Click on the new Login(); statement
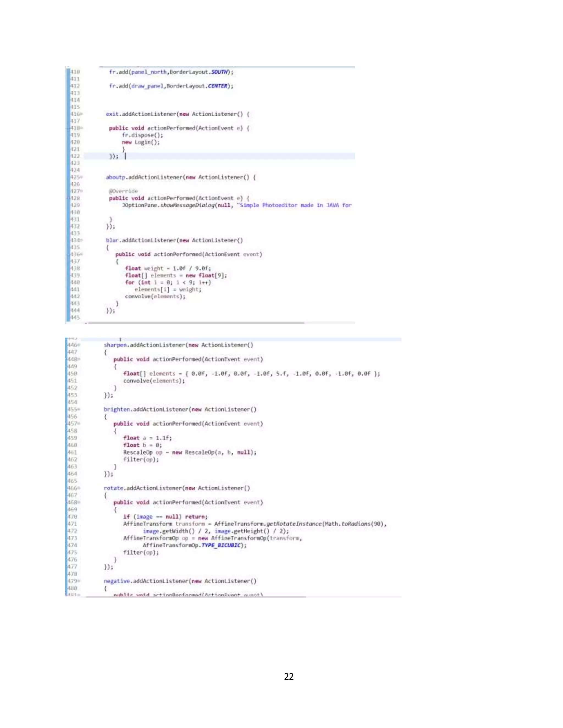Screen dimensions: 563x728 tap(141, 142)
